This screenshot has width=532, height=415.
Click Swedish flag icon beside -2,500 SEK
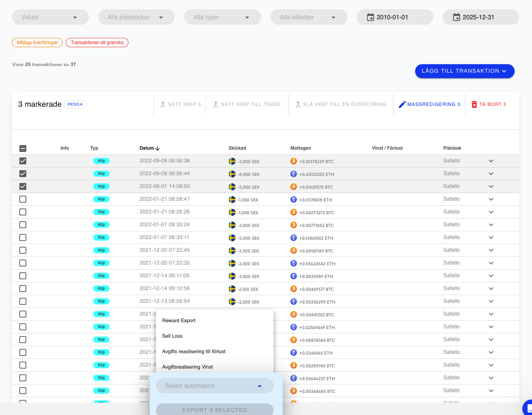pos(232,251)
